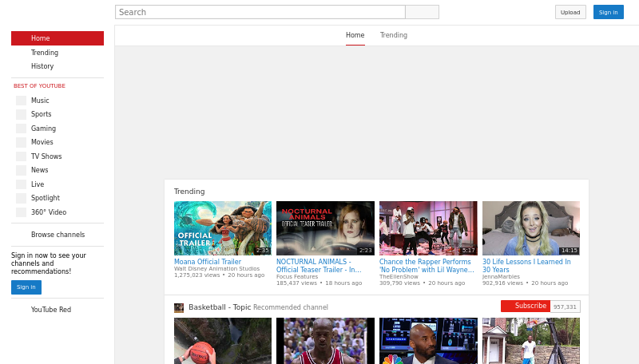Viewport: 639px width, 364px height.
Task: Open TheEllenShow channel link
Action: coord(399,276)
